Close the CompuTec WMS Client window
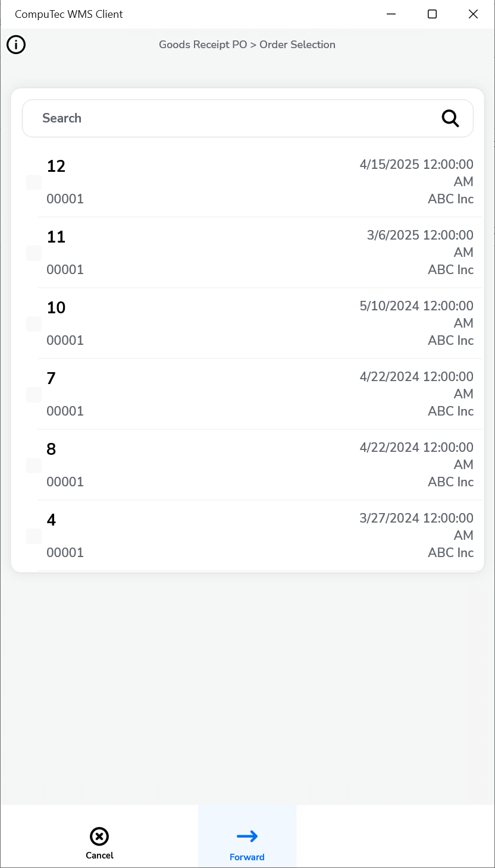The width and height of the screenshot is (495, 868). [x=473, y=14]
